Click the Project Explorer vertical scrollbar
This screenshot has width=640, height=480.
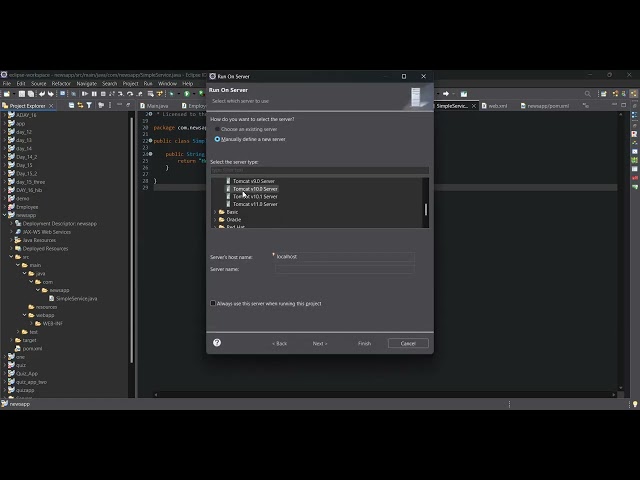[131, 240]
